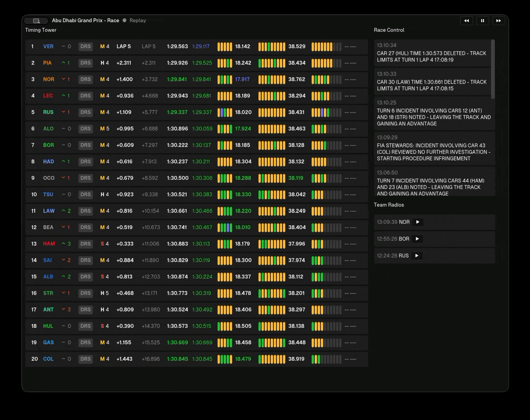Click the rewind button in replay controls

click(x=466, y=21)
